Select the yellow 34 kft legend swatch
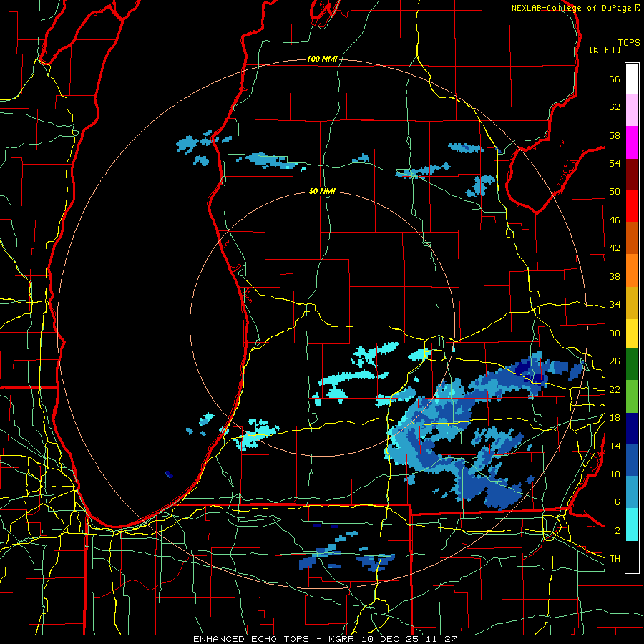 pyautogui.click(x=632, y=333)
